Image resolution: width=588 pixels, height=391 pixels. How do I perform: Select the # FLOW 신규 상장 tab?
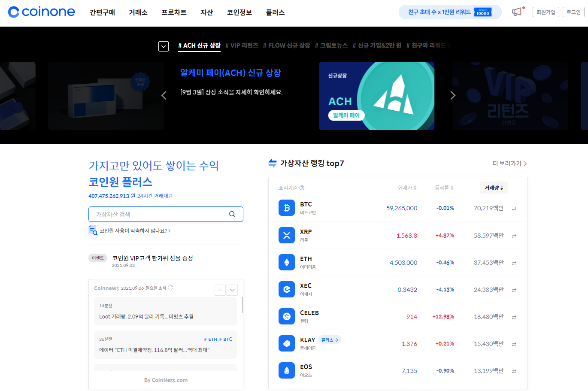coord(286,45)
